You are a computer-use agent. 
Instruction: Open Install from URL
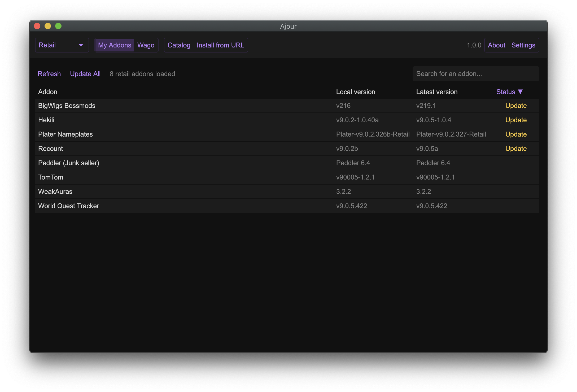[x=220, y=45]
